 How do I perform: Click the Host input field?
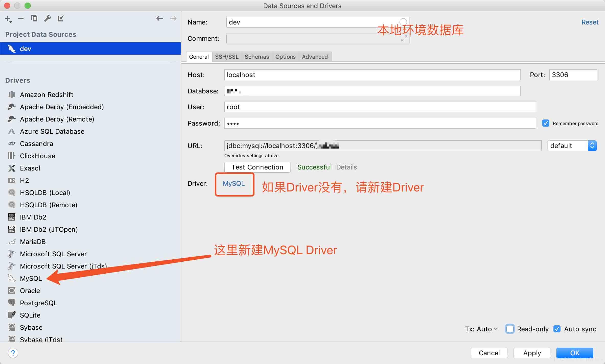tap(372, 75)
